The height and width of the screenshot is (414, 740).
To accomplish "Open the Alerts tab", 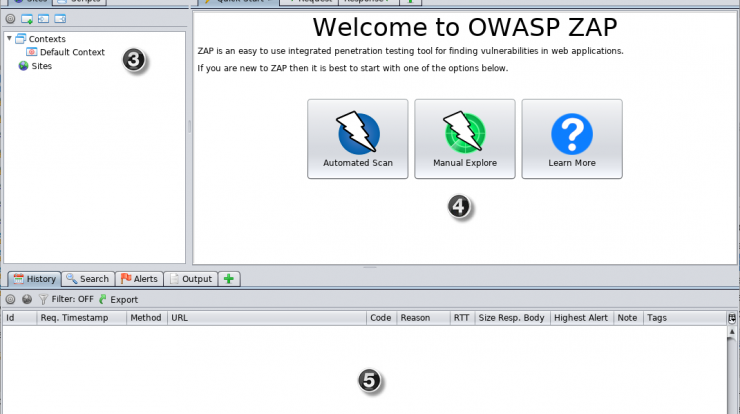I will point(139,279).
